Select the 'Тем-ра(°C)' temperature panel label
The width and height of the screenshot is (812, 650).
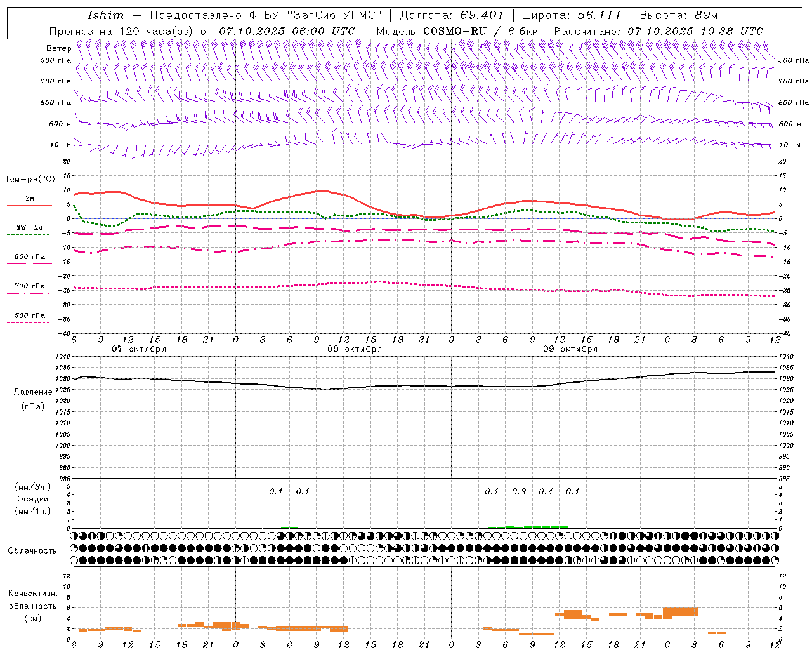click(30, 180)
